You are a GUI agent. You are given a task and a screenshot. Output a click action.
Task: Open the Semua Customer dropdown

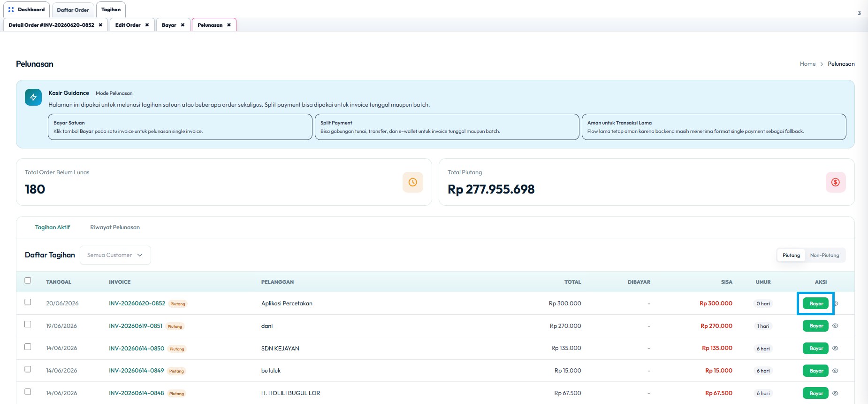115,255
